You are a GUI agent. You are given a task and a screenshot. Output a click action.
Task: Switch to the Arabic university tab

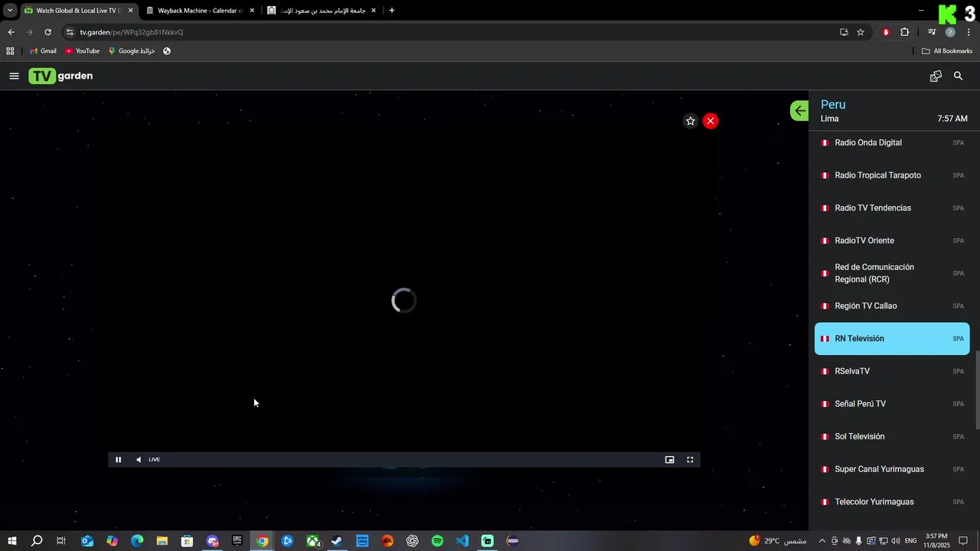(x=322, y=11)
